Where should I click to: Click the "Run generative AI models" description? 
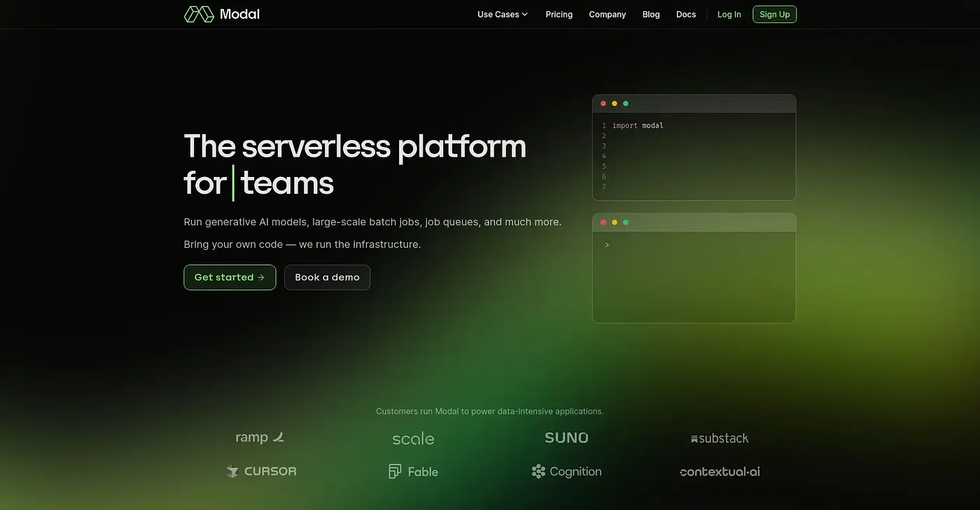(372, 222)
